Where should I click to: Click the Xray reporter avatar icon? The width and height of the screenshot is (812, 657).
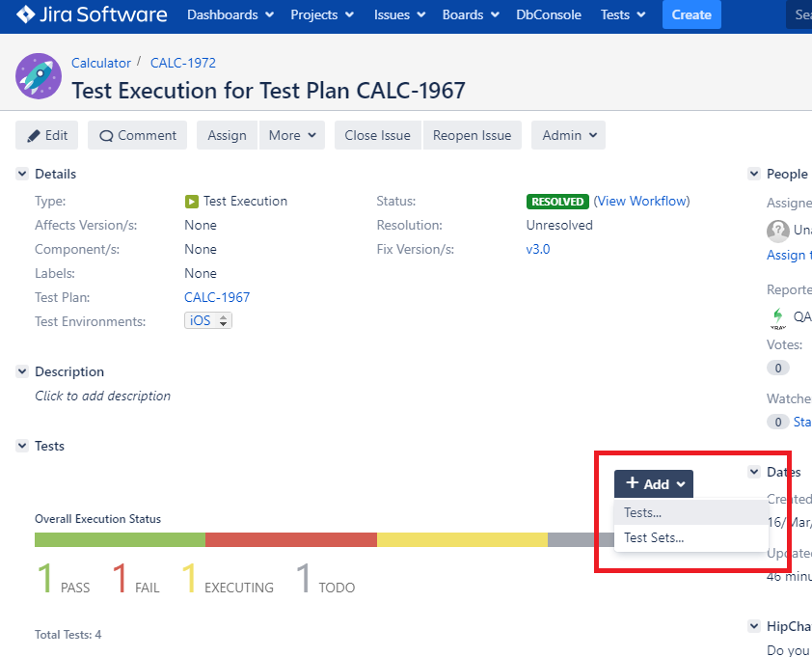(778, 317)
